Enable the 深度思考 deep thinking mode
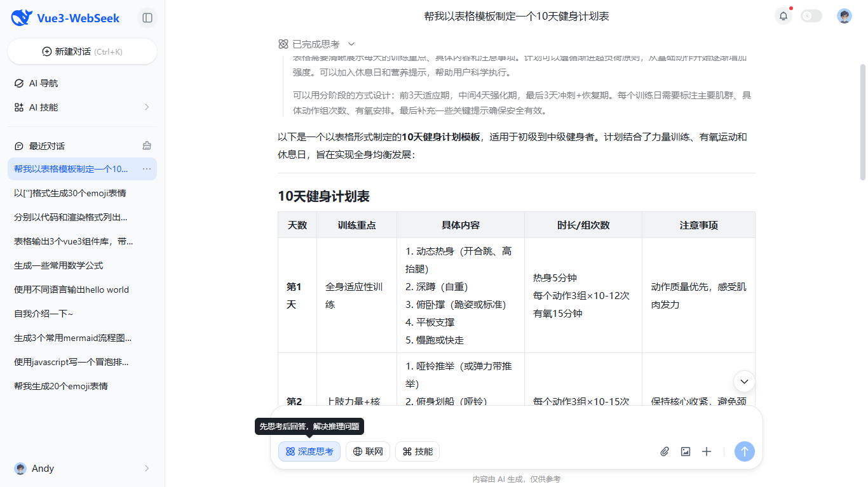 point(309,451)
